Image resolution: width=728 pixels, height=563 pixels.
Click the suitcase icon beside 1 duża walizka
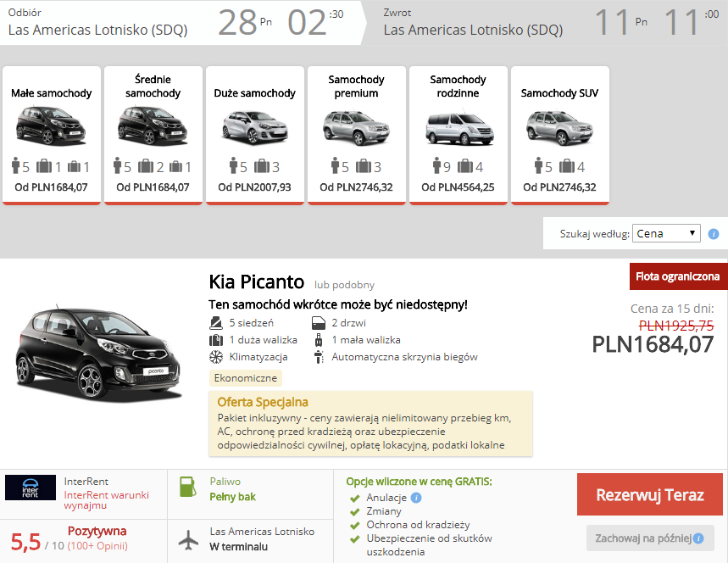(x=216, y=340)
